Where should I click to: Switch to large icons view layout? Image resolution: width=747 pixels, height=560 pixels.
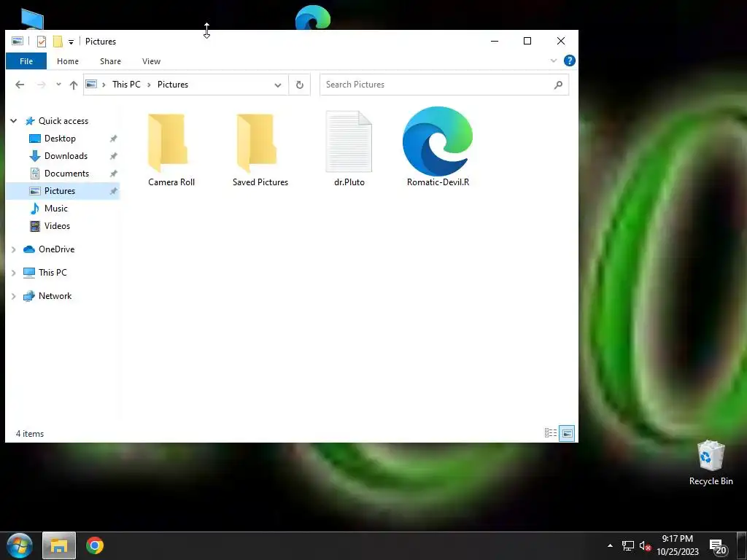(x=567, y=433)
